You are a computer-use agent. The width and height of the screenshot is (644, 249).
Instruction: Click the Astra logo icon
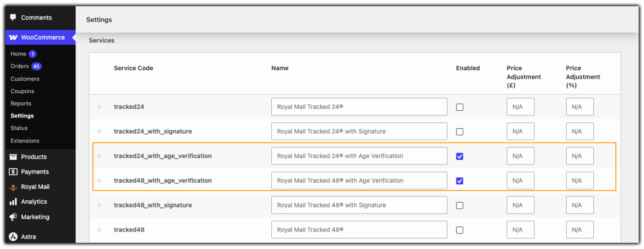(x=13, y=237)
